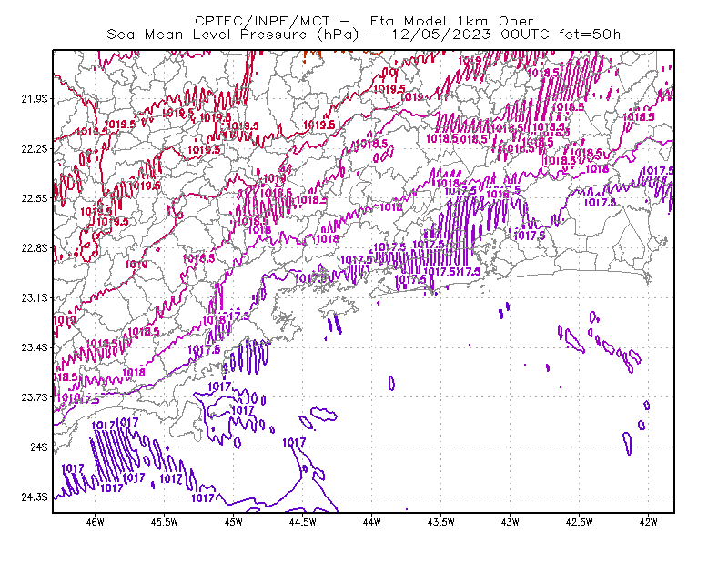Click the 24.3S latitude axis label
Screen dimensions: 728x562
[35, 497]
